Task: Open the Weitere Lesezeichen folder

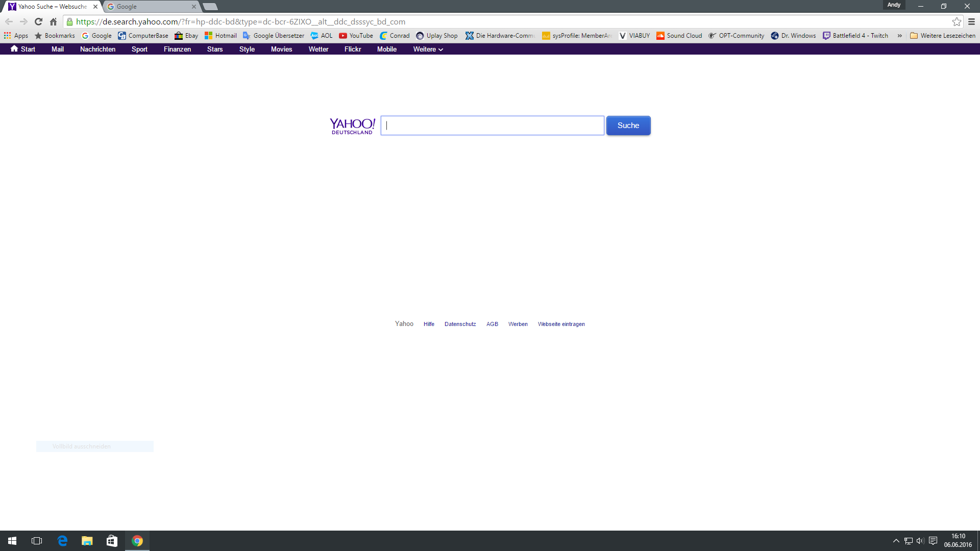Action: click(942, 36)
